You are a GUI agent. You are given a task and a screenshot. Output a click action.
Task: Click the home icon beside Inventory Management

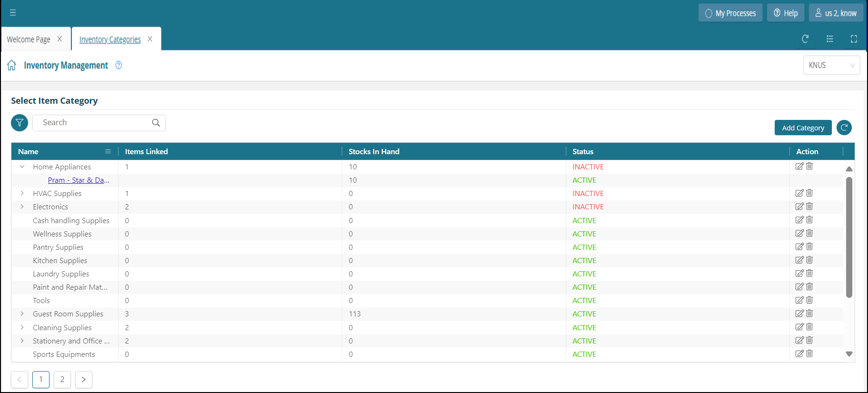(12, 65)
